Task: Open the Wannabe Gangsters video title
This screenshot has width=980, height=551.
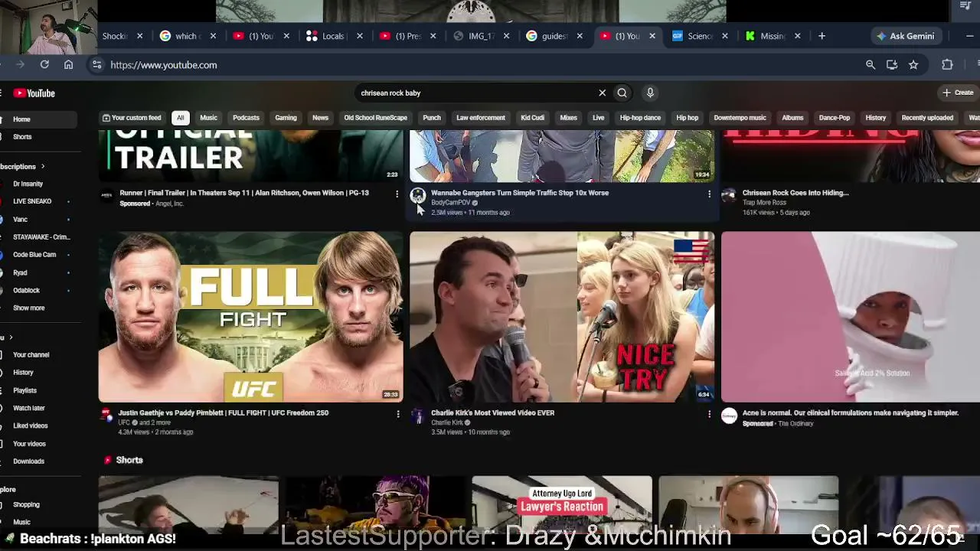Action: (520, 193)
